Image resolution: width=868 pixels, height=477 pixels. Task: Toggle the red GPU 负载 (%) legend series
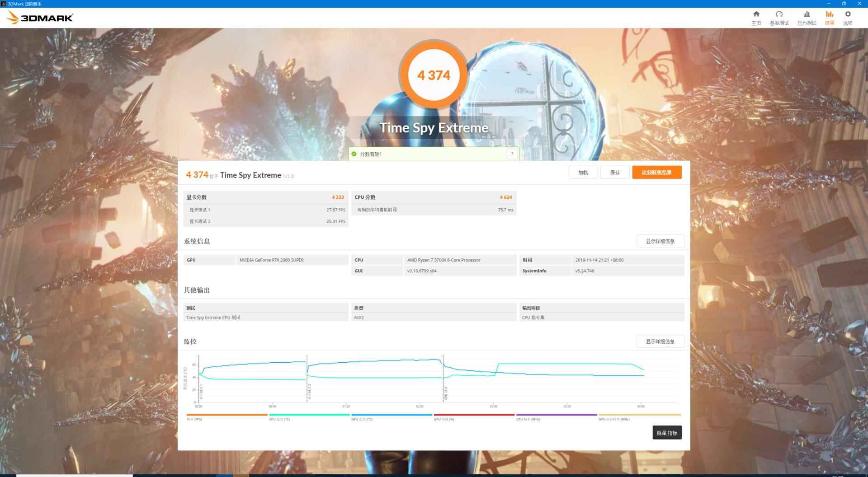[x=474, y=417]
